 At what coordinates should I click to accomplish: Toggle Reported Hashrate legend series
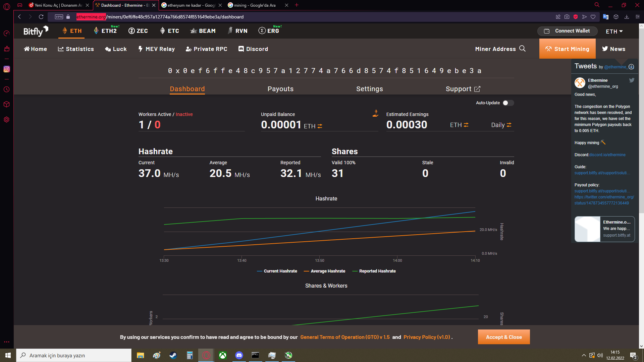click(374, 271)
